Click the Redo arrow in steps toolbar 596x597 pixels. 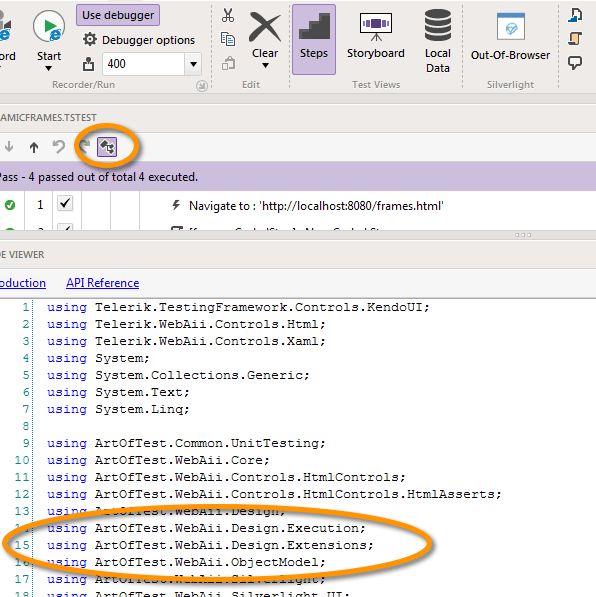pyautogui.click(x=85, y=145)
